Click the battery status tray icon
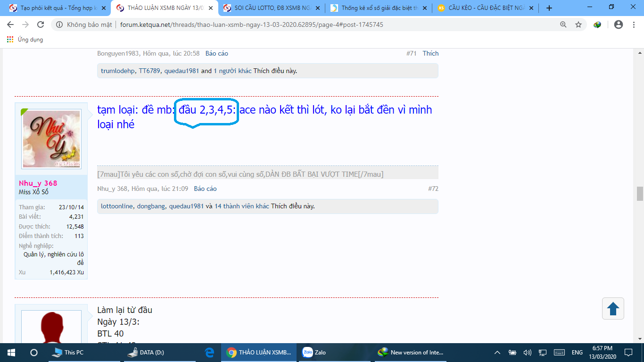Screen dimensions: 644x362 tap(512, 352)
